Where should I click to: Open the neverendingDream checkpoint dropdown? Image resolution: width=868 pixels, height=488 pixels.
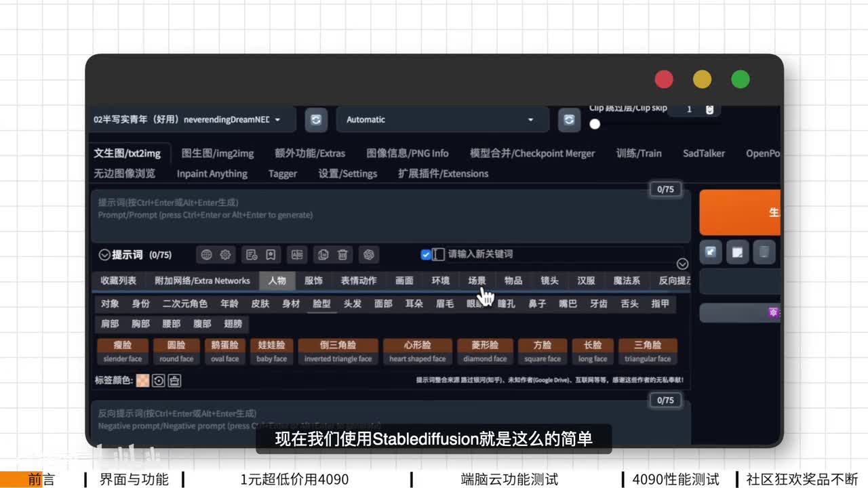pos(193,120)
